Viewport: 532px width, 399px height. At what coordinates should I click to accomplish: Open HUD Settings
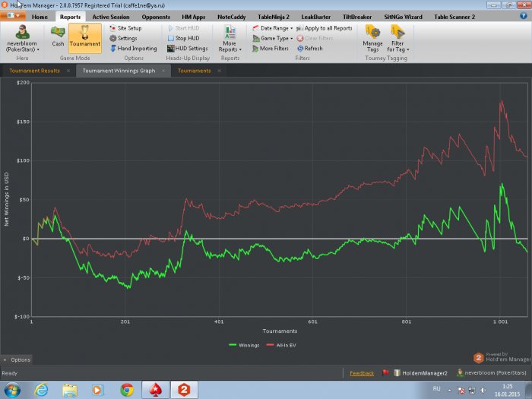pos(186,48)
